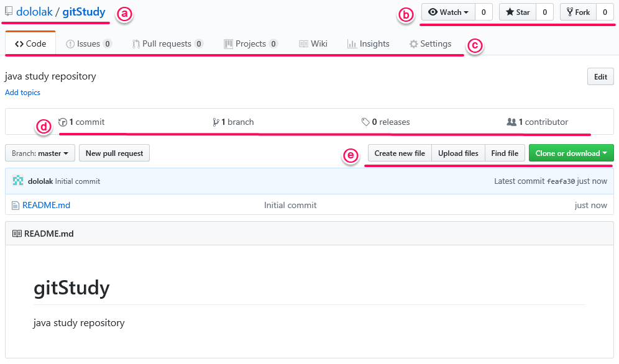This screenshot has width=619, height=364.
Task: Fork the gitStudy repository
Action: 579,12
